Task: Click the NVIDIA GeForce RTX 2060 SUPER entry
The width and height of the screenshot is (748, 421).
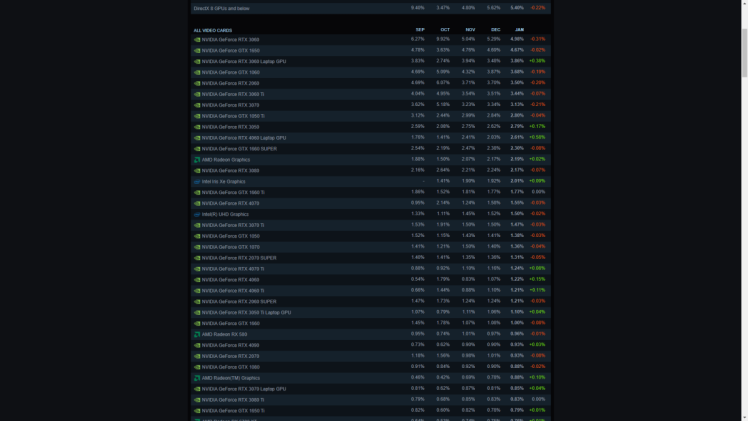Action: [x=239, y=301]
